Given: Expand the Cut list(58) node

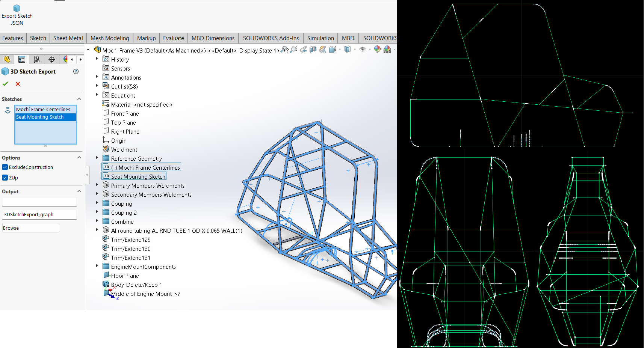Looking at the screenshot, I should (97, 86).
